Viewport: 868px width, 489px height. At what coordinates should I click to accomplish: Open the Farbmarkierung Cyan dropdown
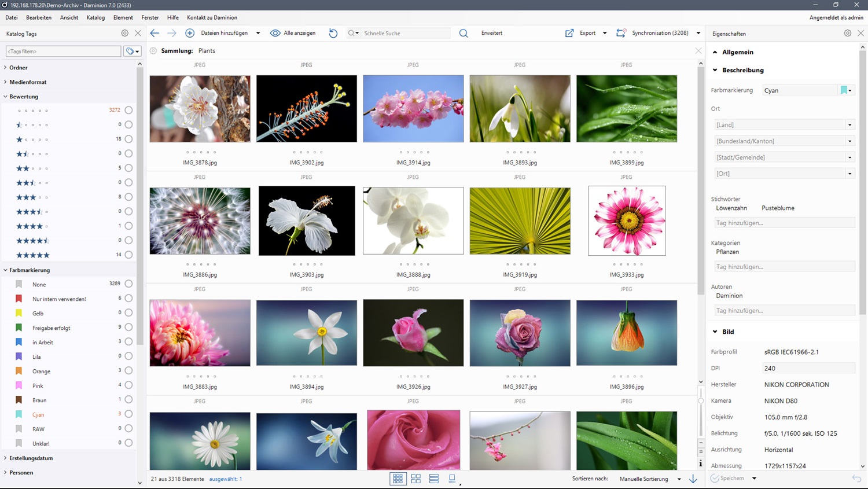click(x=849, y=90)
